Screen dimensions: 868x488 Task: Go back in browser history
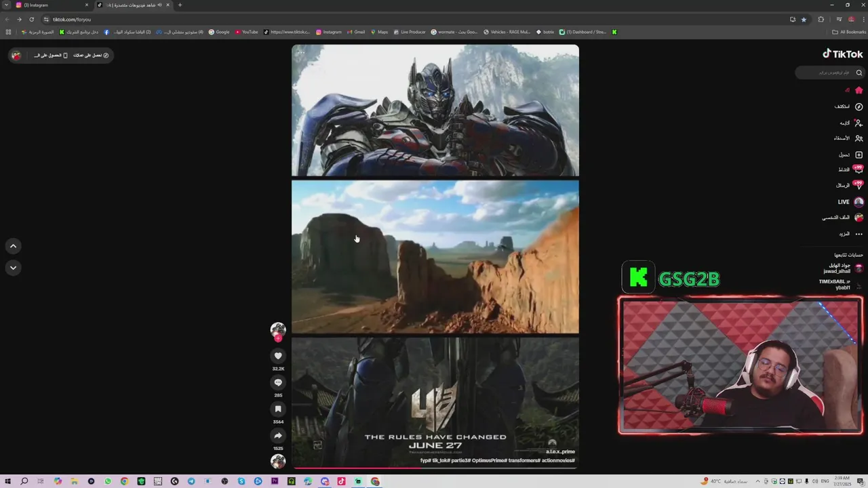click(7, 19)
